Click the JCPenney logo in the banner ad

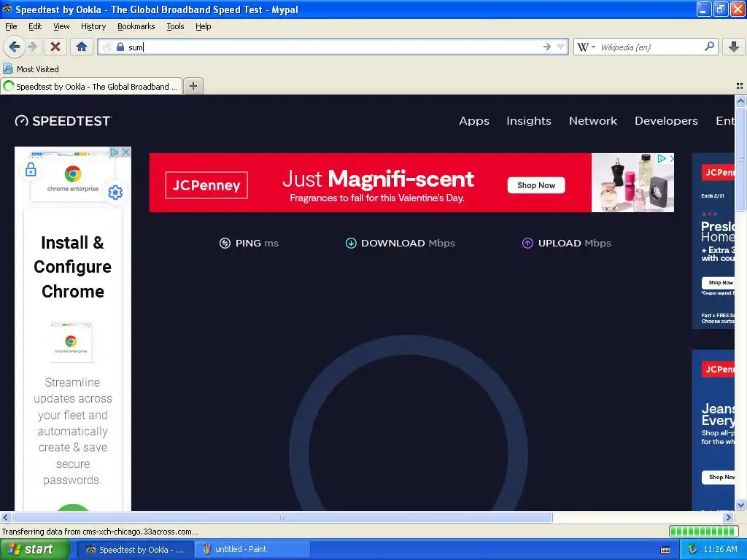click(206, 185)
